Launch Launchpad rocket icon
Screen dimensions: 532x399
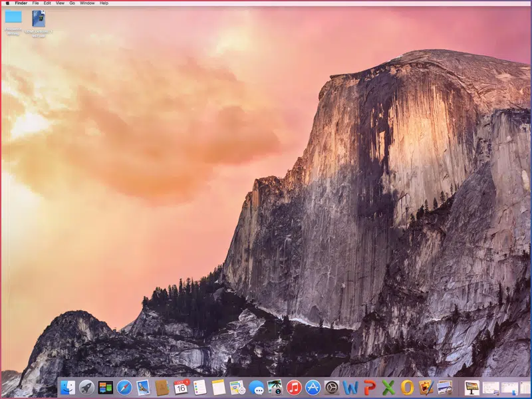click(x=86, y=388)
